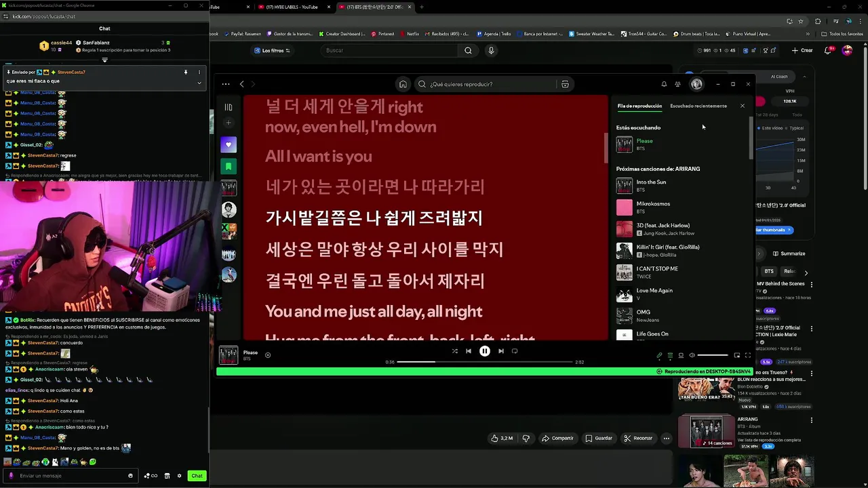Open Spotify browse icon
Screen dimensions: 868x488
pyautogui.click(x=565, y=84)
